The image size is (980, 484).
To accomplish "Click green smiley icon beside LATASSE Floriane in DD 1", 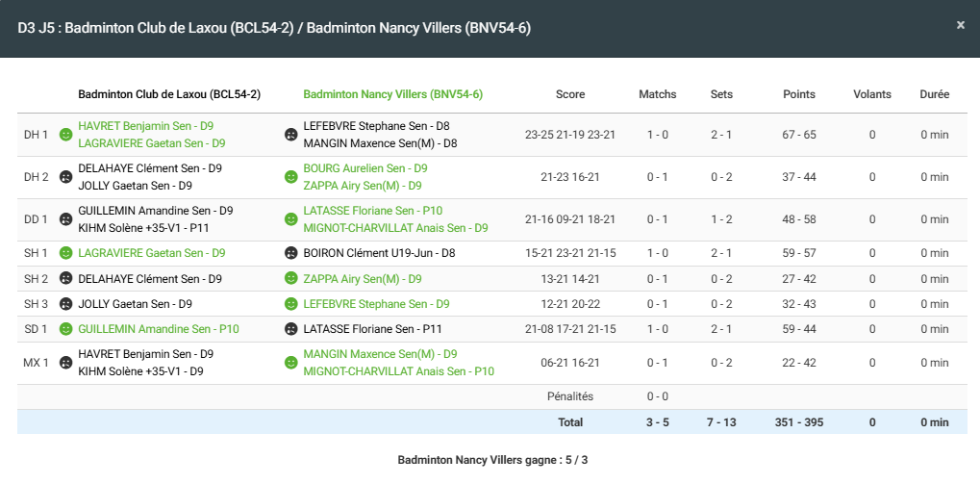I will [290, 219].
